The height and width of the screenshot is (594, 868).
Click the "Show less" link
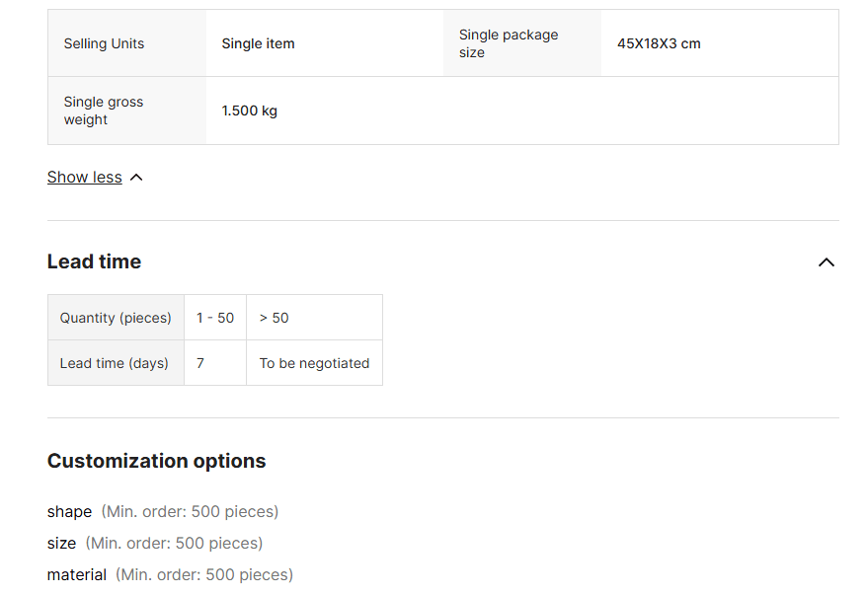coord(85,178)
